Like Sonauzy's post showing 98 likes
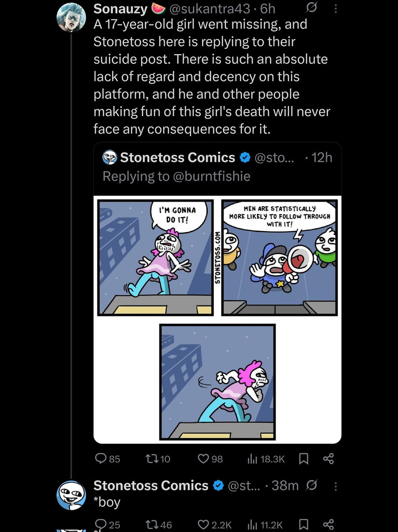This screenshot has width=398, height=532. pos(210,459)
